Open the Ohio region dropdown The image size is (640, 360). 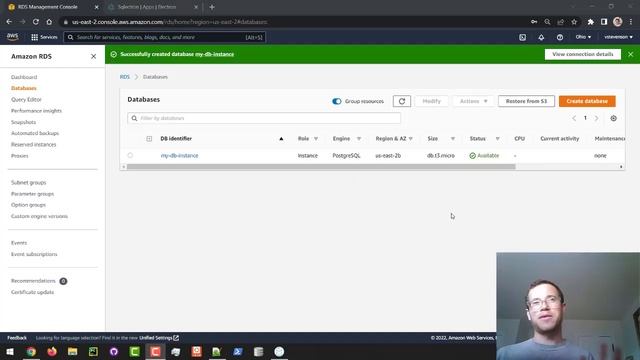point(583,37)
